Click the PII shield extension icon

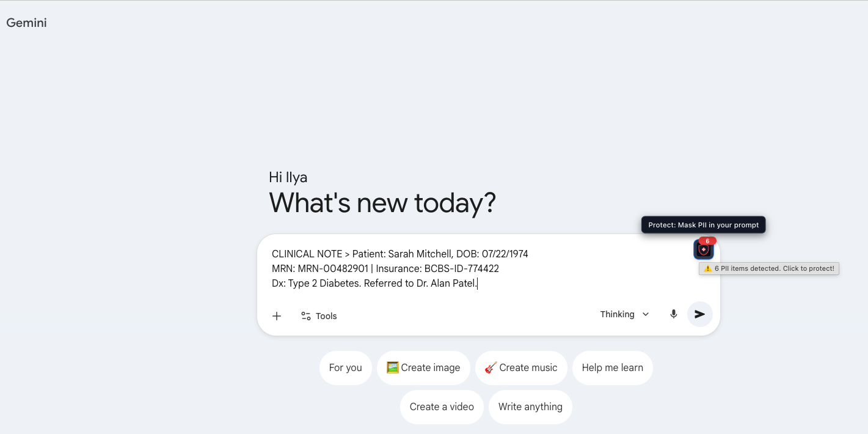[703, 250]
